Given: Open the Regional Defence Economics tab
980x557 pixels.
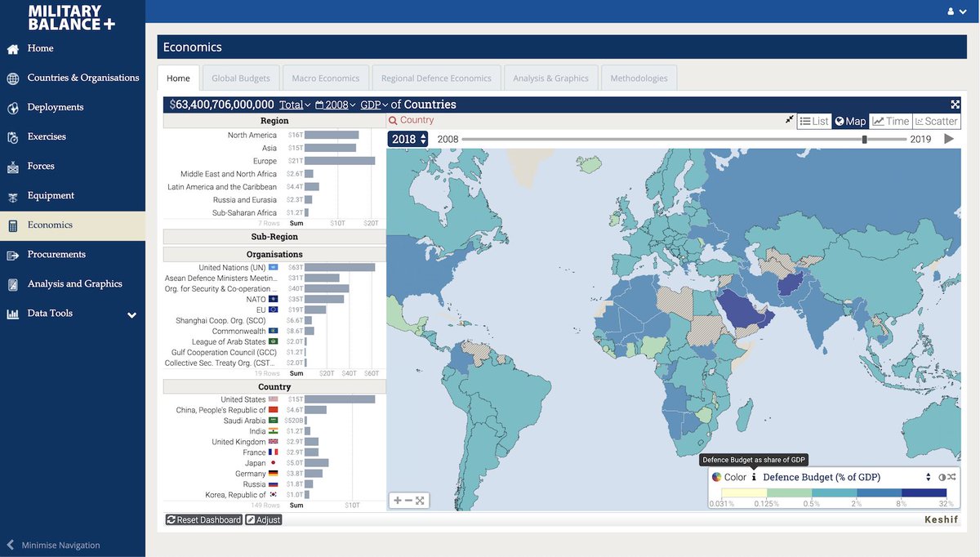Looking at the screenshot, I should tap(437, 78).
